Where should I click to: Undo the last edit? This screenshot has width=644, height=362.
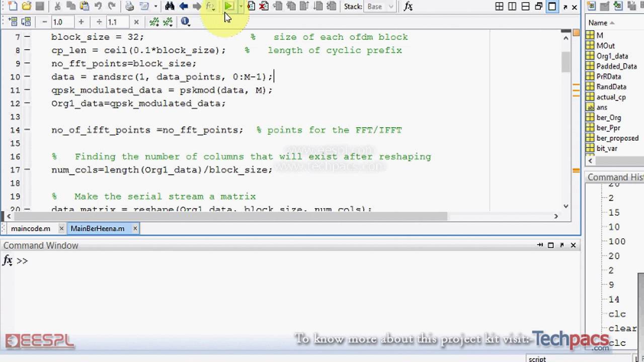98,7
